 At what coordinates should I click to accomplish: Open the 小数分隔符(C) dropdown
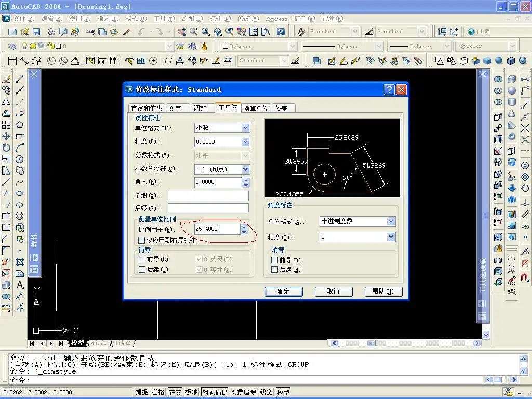click(x=246, y=169)
